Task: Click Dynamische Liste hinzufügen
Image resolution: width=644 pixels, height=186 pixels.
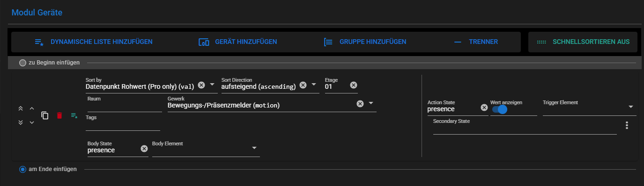Action: click(x=94, y=42)
